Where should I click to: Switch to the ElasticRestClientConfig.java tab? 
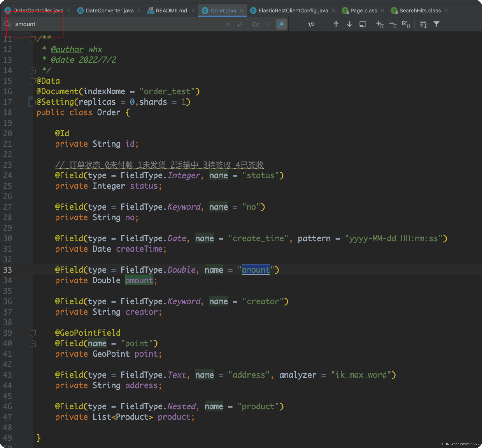[293, 11]
